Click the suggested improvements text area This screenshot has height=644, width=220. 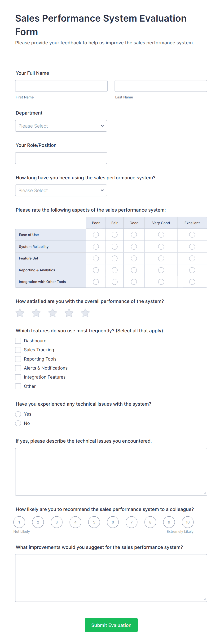pyautogui.click(x=111, y=578)
